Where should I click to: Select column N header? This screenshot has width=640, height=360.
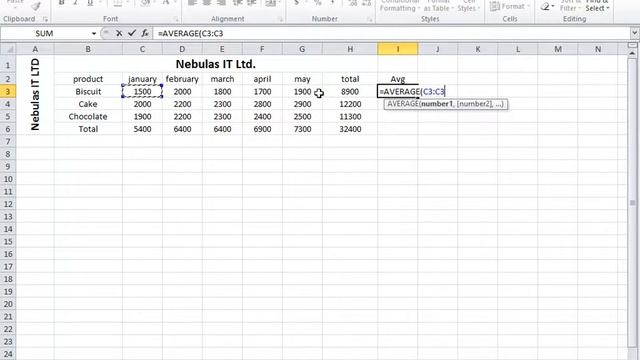click(x=598, y=49)
